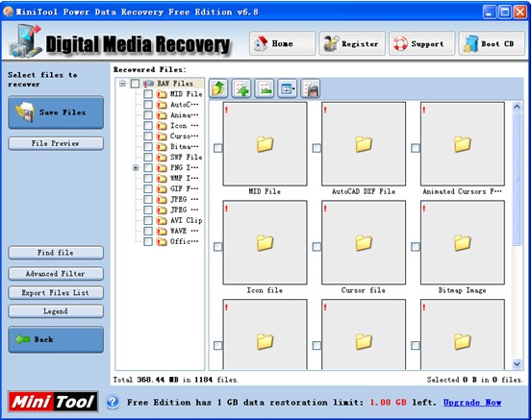This screenshot has height=420, width=532.
Task: Go up one folder level icon
Action: tap(218, 88)
